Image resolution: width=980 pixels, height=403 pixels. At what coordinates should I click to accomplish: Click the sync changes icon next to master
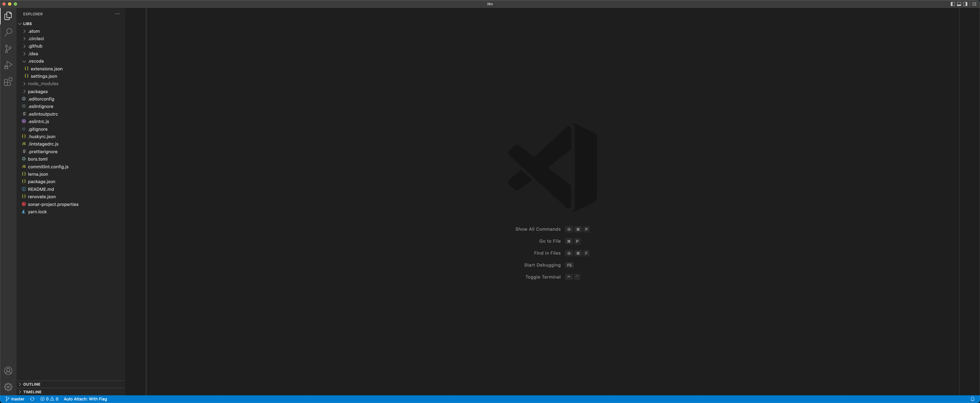pyautogui.click(x=32, y=399)
